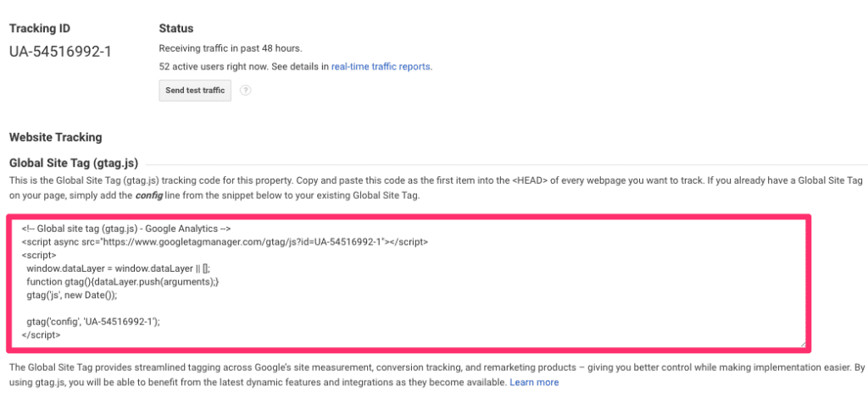Screen dimensions: 868x398
Task: Click the "gtag('js', new Date());" line
Action: pyautogui.click(x=72, y=296)
